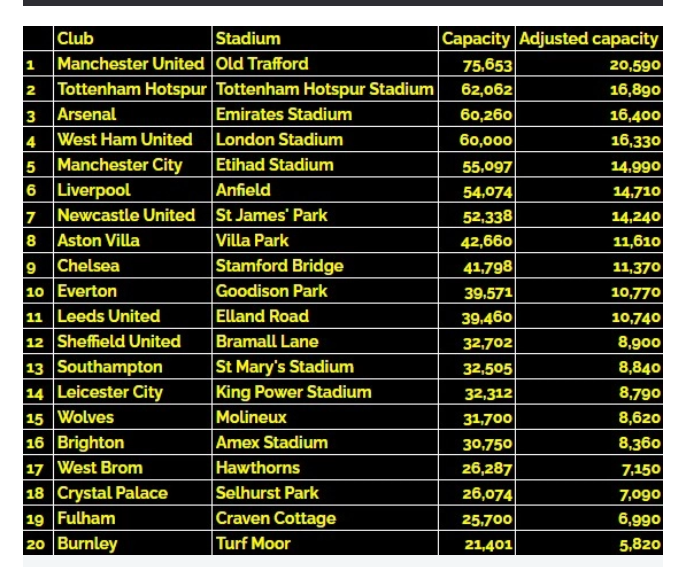Click the Adjusted capacity column header
The width and height of the screenshot is (677, 567).
click(x=589, y=39)
